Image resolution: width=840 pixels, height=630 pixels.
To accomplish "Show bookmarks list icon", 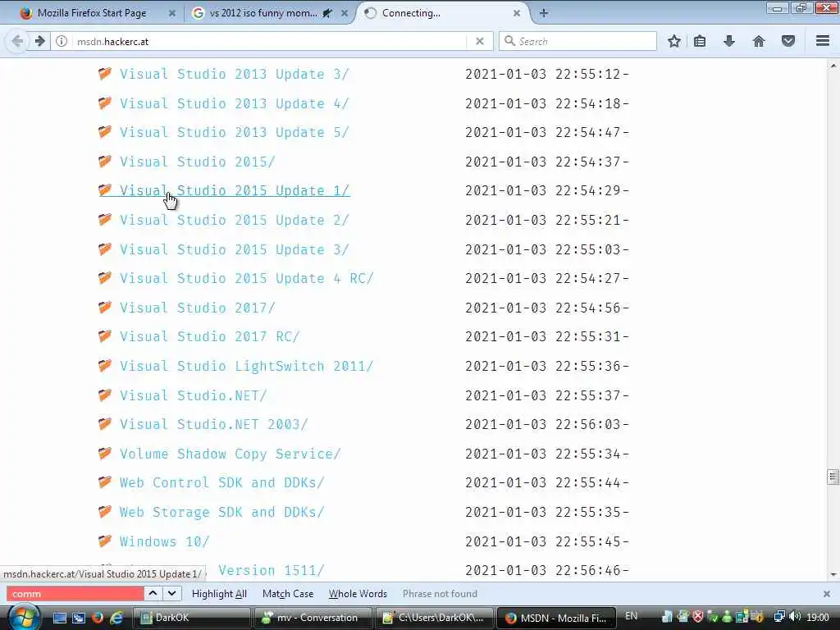I will tap(700, 41).
